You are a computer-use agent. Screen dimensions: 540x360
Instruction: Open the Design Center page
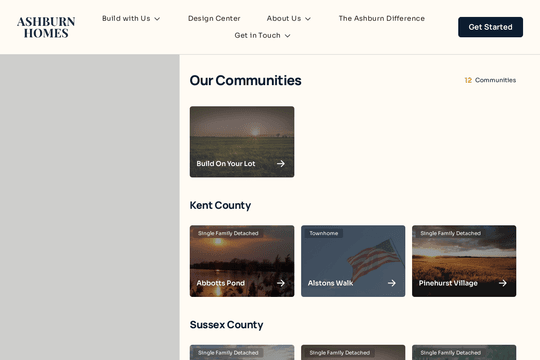tap(214, 18)
